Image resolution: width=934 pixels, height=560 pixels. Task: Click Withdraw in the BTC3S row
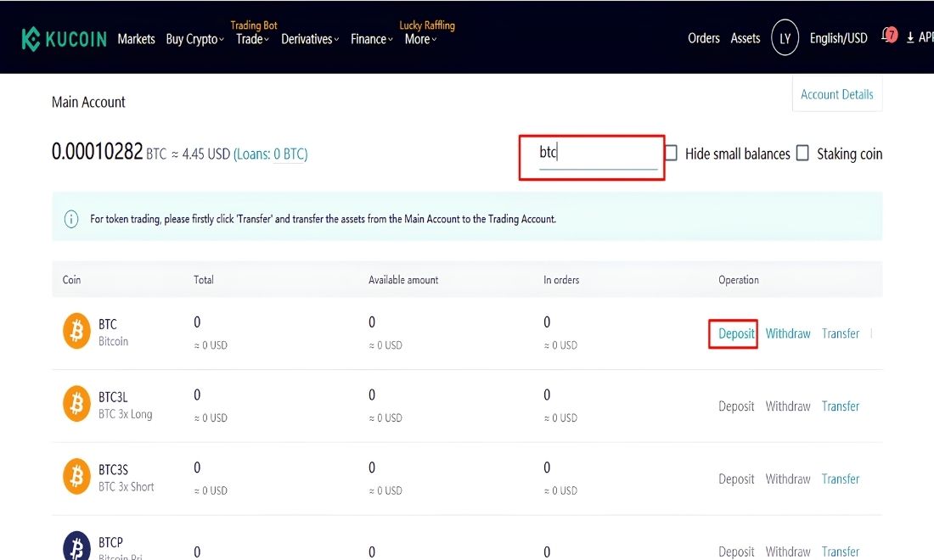coord(787,479)
